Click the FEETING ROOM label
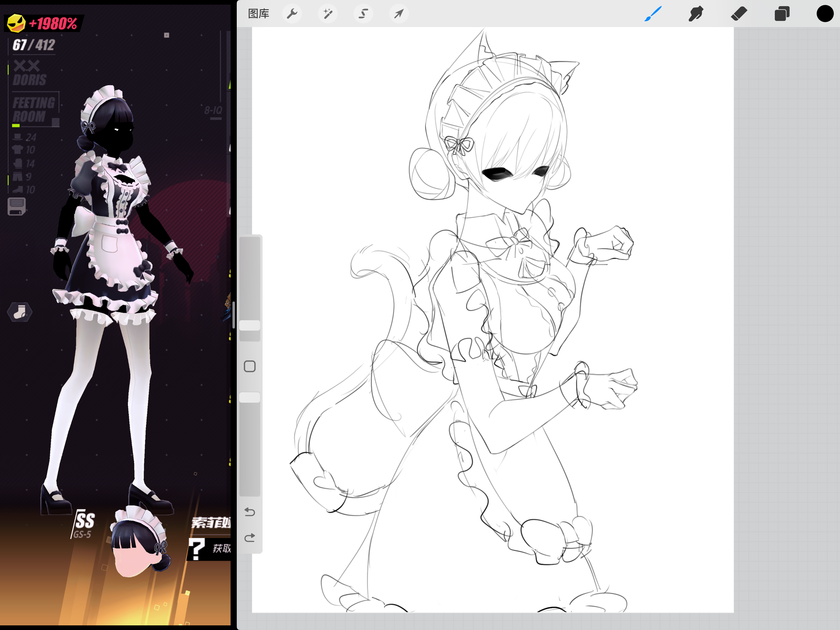 34,110
